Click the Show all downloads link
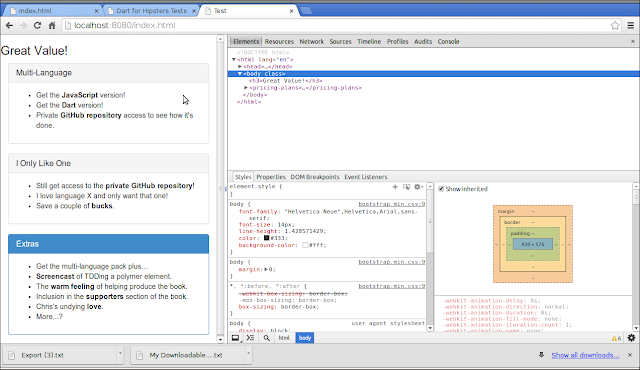The height and width of the screenshot is (370, 640). 585,355
